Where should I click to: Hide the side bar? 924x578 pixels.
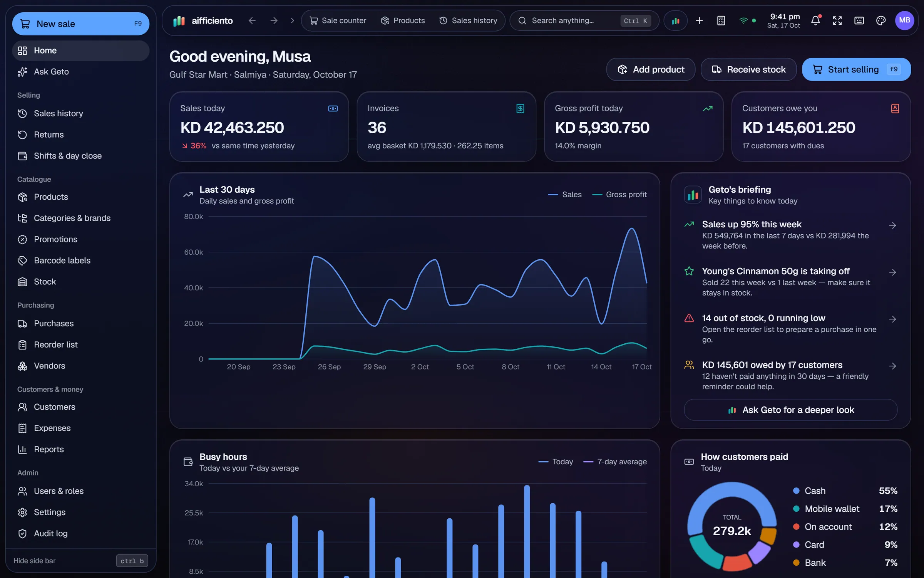pyautogui.click(x=80, y=561)
